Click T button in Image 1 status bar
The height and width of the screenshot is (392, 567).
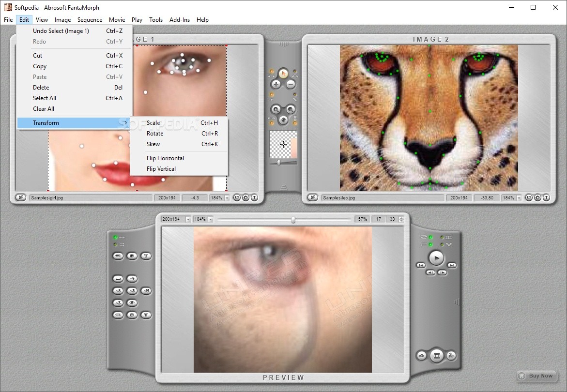click(x=254, y=197)
